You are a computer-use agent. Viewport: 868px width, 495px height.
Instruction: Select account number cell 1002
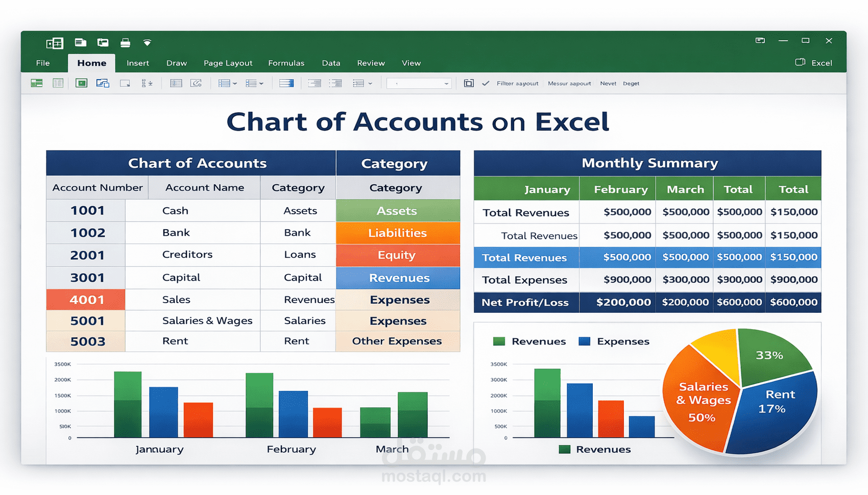pyautogui.click(x=86, y=233)
